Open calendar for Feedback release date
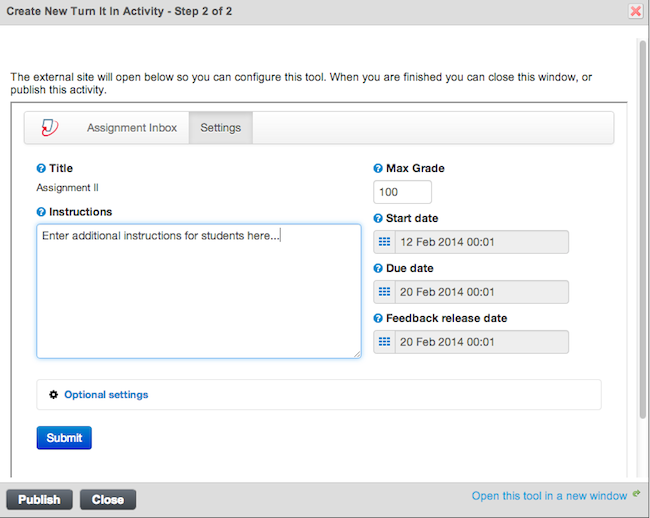This screenshot has width=650, height=518. pyautogui.click(x=384, y=342)
